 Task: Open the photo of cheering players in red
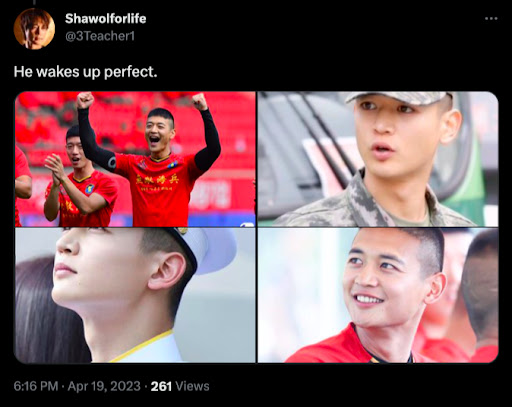coord(135,159)
